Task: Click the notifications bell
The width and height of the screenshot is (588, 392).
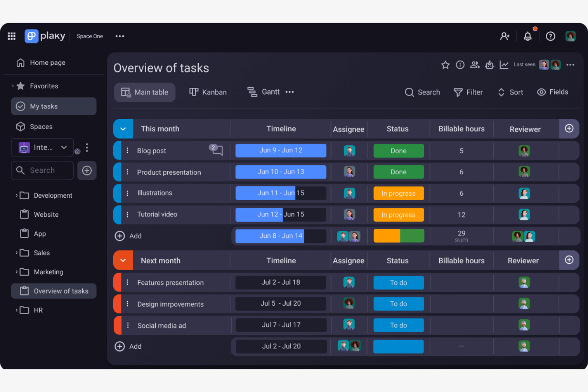Action: pyautogui.click(x=528, y=36)
